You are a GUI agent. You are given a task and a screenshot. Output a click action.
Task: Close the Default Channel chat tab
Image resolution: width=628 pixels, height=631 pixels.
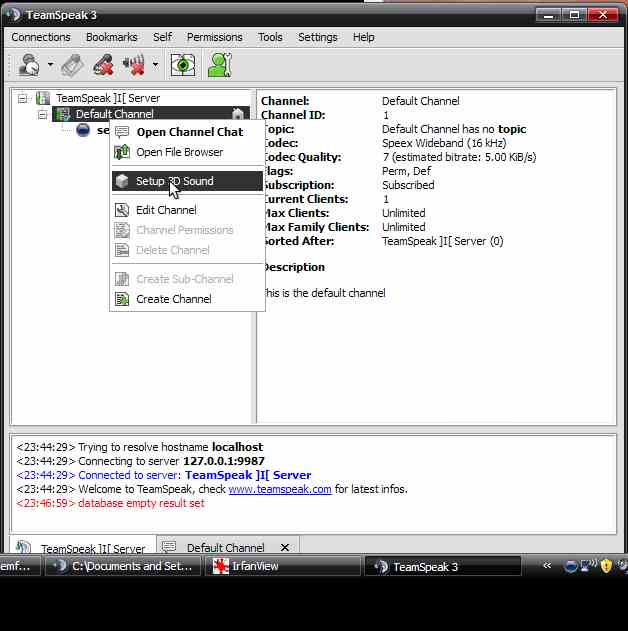tap(285, 547)
